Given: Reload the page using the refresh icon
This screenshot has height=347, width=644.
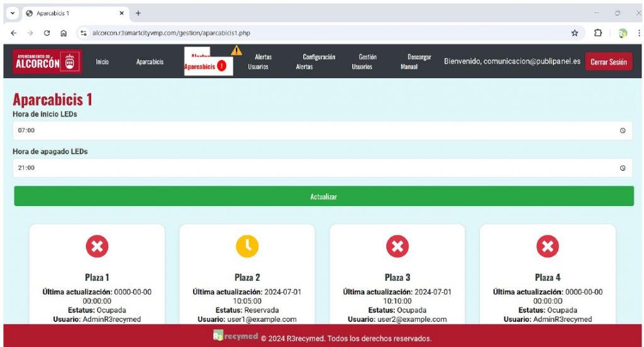Looking at the screenshot, I should click(x=47, y=33).
